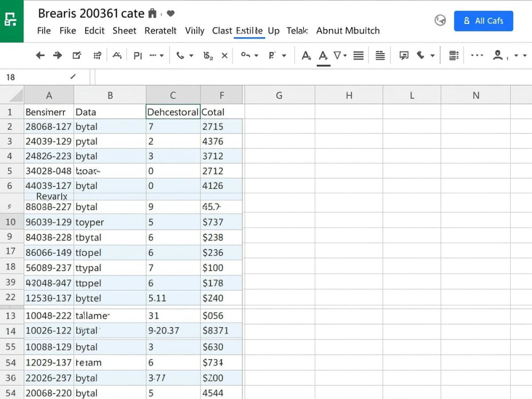Click the name box showing 18
This screenshot has width=532, height=399.
pyautogui.click(x=45, y=77)
